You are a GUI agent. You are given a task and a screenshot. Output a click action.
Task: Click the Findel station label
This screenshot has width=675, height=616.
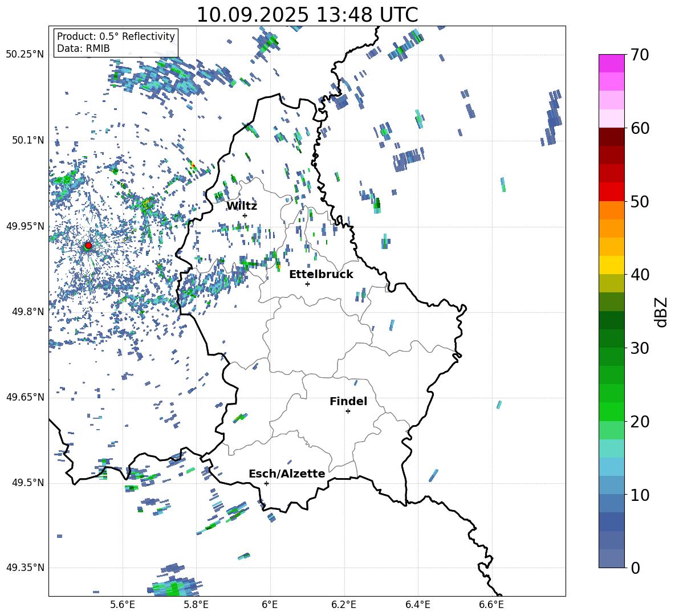point(348,401)
